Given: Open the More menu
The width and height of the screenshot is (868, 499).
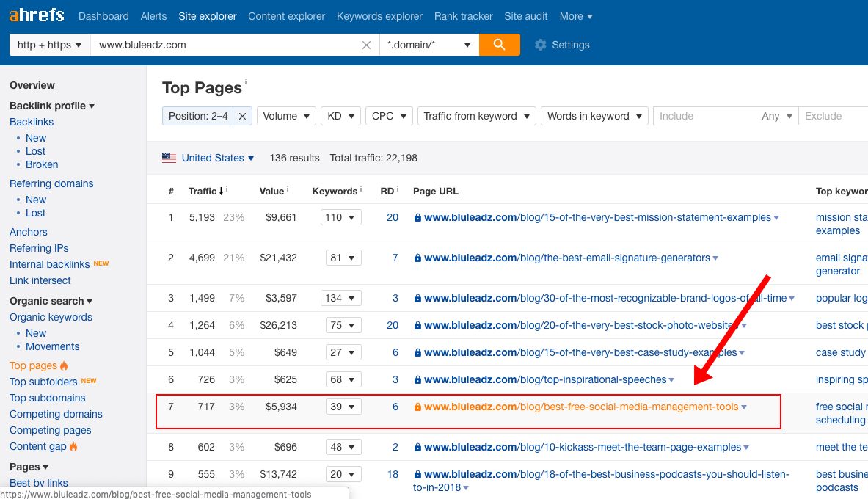Looking at the screenshot, I should 576,17.
